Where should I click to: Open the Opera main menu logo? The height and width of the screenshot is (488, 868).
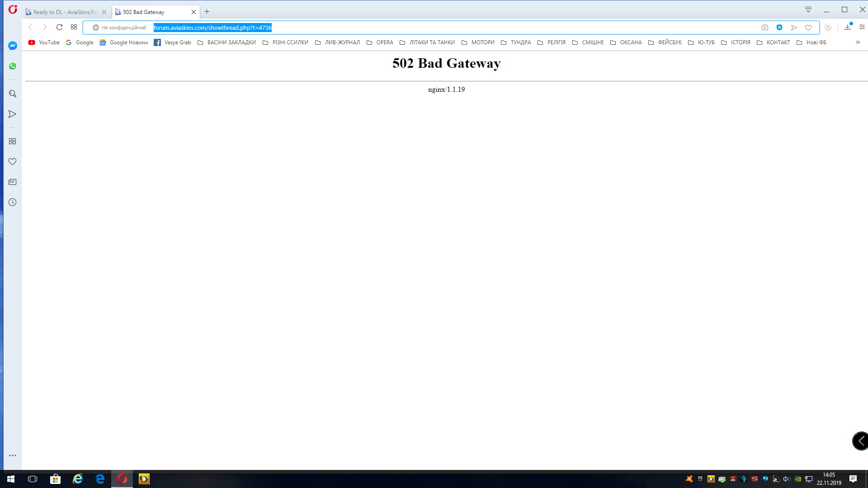click(13, 9)
